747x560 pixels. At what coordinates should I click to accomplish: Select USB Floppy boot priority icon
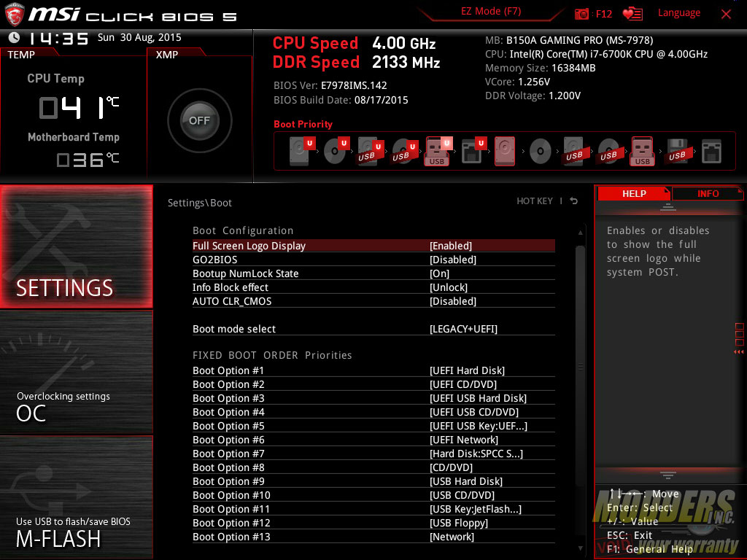[x=677, y=151]
